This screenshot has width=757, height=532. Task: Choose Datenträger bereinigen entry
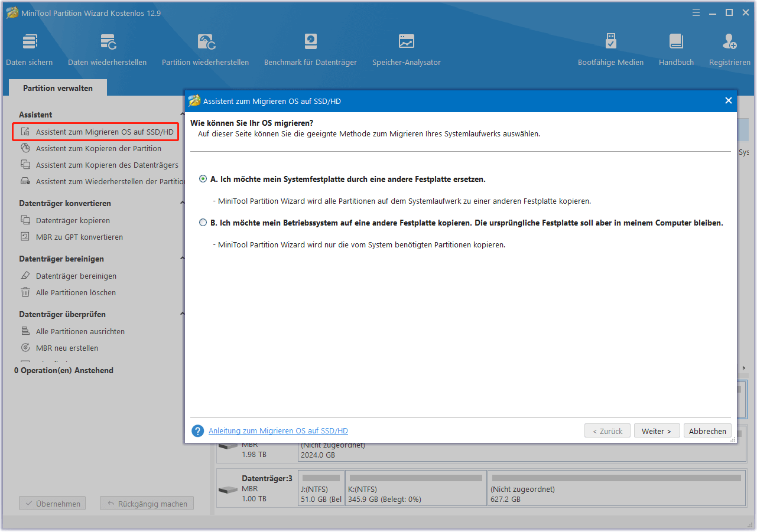(76, 276)
